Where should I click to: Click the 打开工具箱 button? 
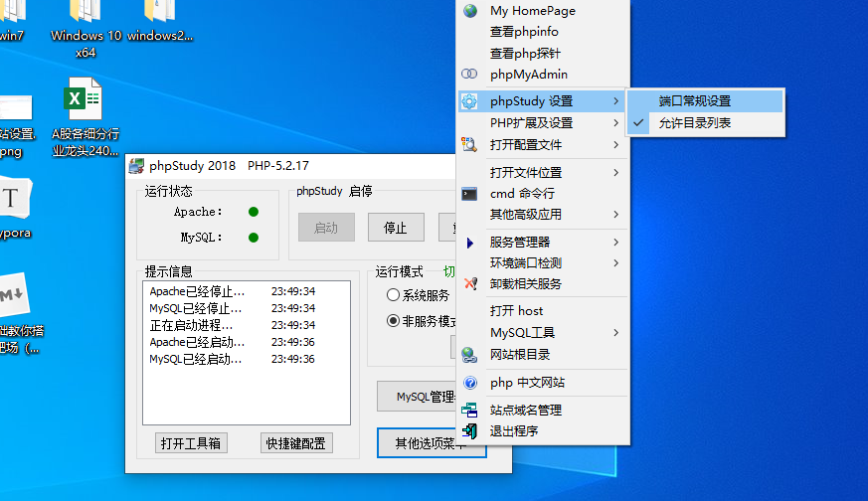pyautogui.click(x=191, y=443)
